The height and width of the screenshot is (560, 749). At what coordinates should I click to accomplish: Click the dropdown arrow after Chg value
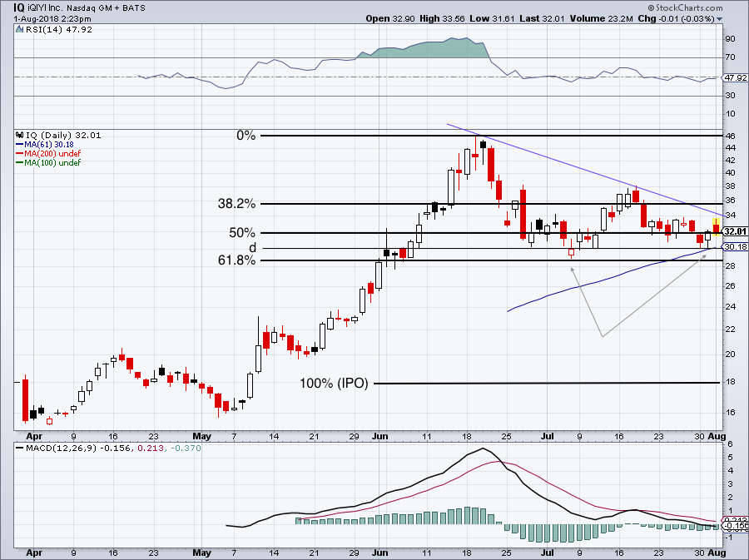click(720, 19)
